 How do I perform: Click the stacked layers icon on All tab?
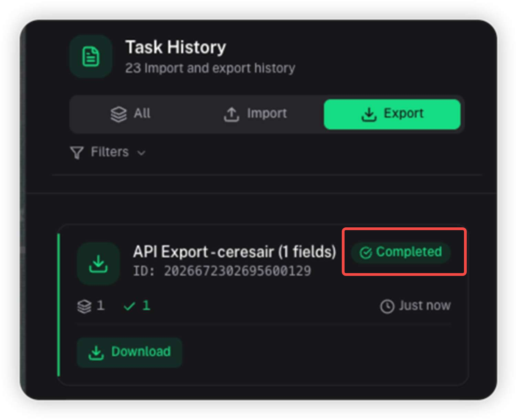(118, 114)
